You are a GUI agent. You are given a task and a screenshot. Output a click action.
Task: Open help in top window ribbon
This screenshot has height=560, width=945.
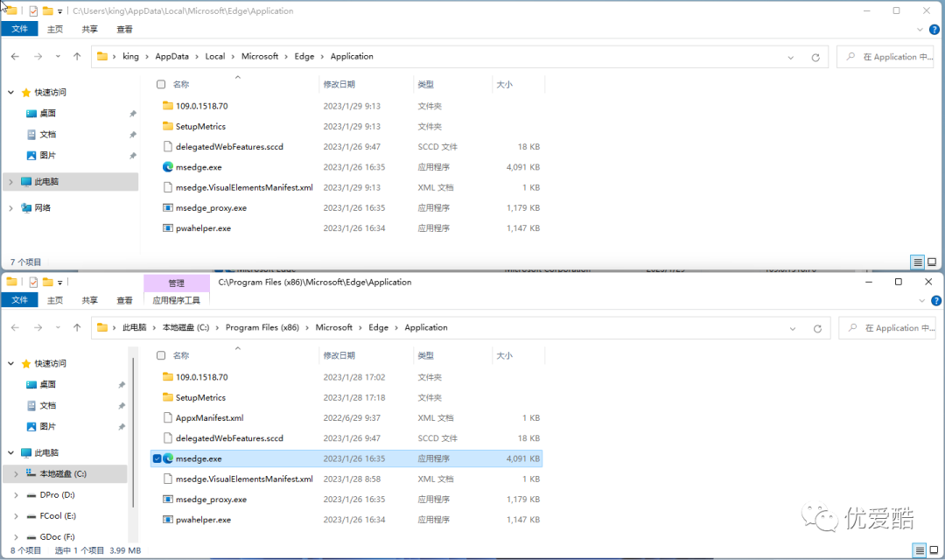pyautogui.click(x=934, y=30)
